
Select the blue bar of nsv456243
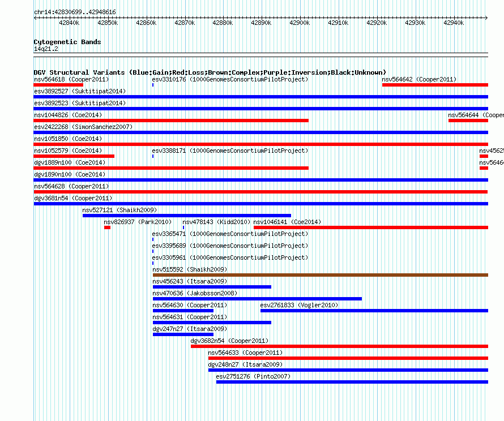pos(212,287)
